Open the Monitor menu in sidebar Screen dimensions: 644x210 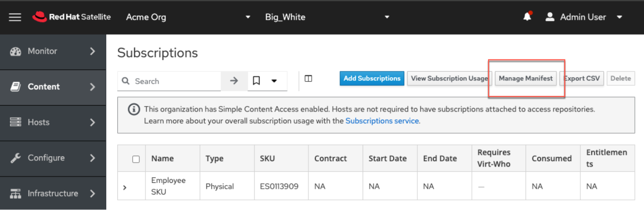[x=53, y=51]
